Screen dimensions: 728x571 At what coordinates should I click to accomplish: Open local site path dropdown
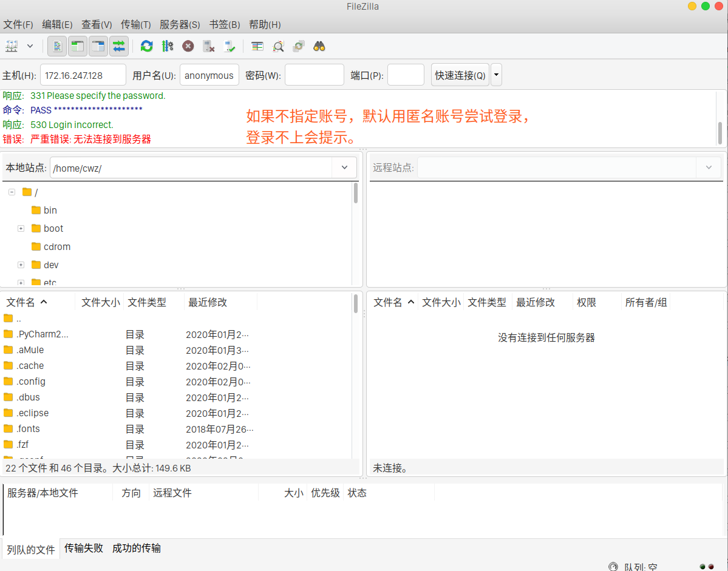tap(344, 167)
